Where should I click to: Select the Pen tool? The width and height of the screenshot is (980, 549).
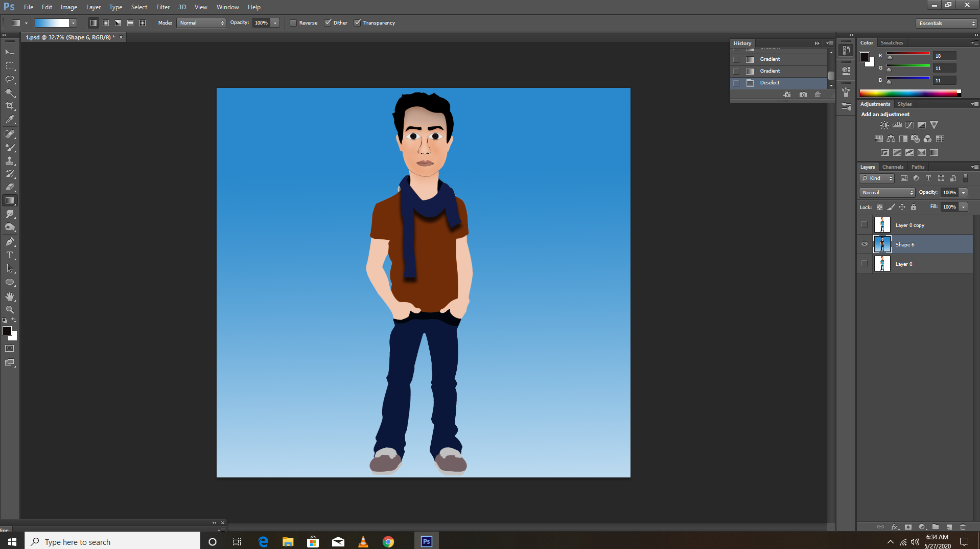[10, 242]
